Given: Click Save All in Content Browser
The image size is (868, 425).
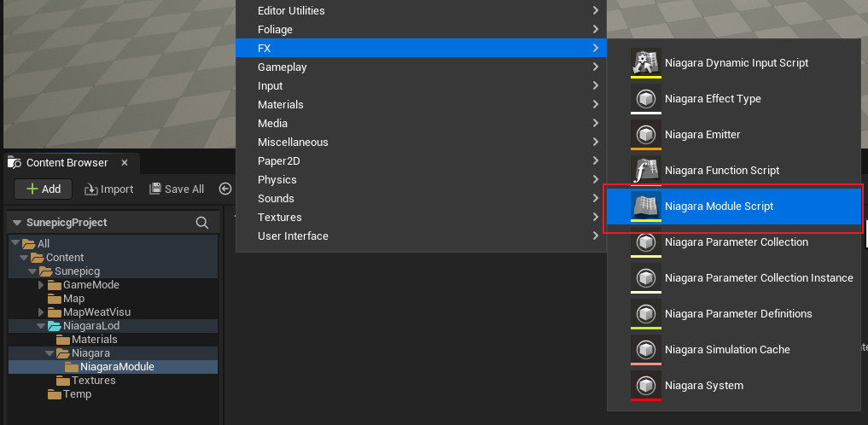Looking at the screenshot, I should click(x=177, y=189).
